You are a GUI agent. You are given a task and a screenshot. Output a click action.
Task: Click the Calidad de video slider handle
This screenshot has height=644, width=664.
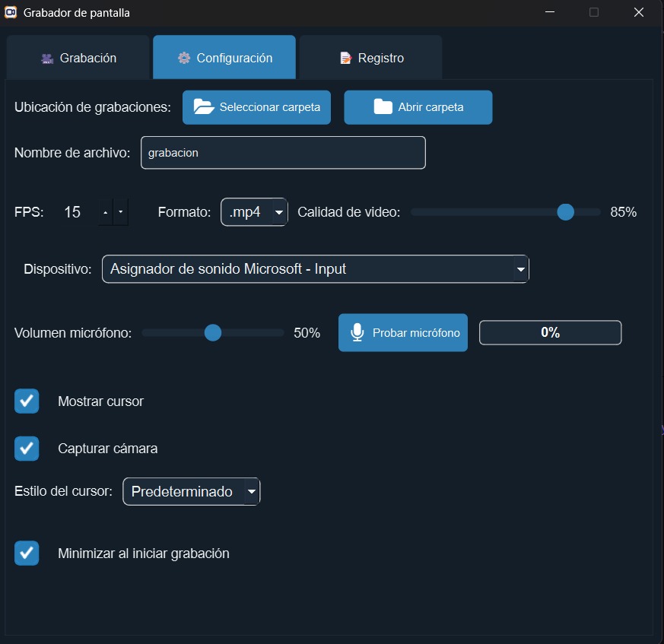(565, 212)
